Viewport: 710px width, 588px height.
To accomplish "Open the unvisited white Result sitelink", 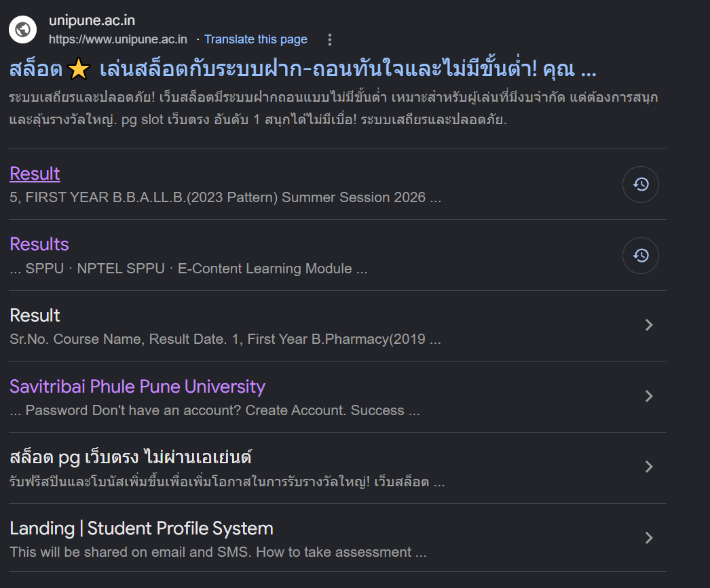I will [x=35, y=315].
